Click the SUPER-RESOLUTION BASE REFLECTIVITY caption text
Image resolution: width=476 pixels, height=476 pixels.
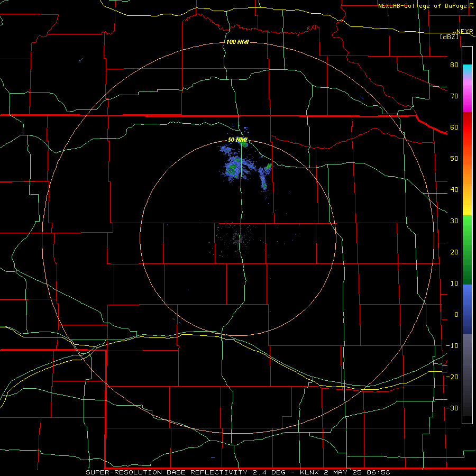pos(167,472)
